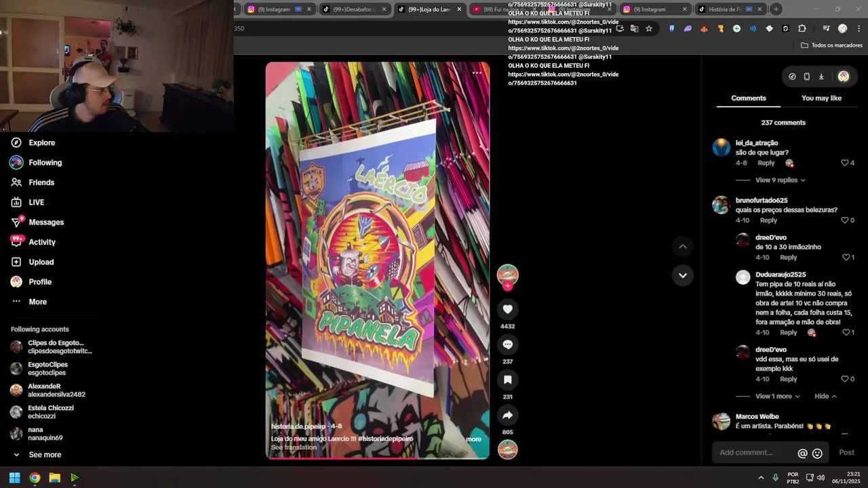Open Clipes do Esgoto following account
Screen dimensions: 868x488
[x=52, y=347]
